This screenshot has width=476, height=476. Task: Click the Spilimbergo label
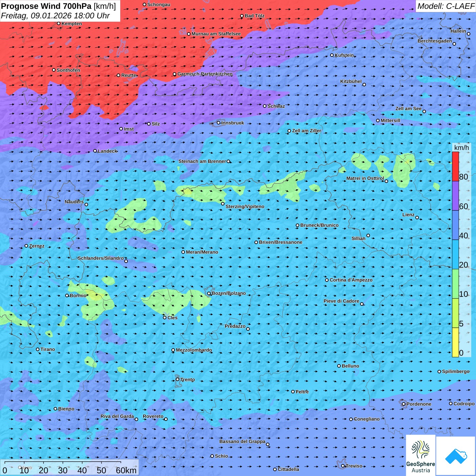pyautogui.click(x=456, y=371)
